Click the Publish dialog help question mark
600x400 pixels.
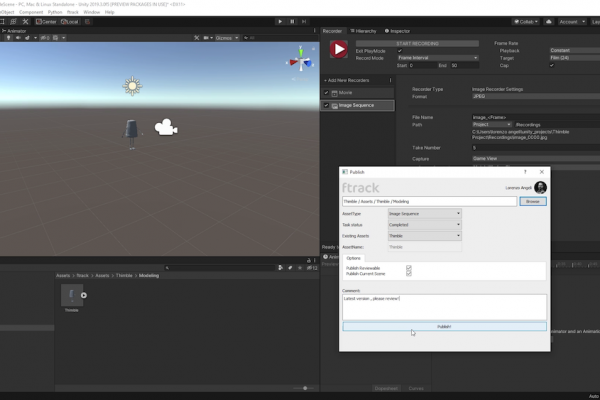pos(525,172)
